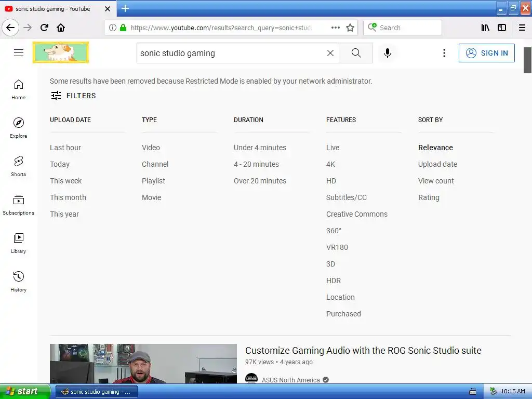Enable the 3D feature filter
The height and width of the screenshot is (399, 532).
(331, 264)
